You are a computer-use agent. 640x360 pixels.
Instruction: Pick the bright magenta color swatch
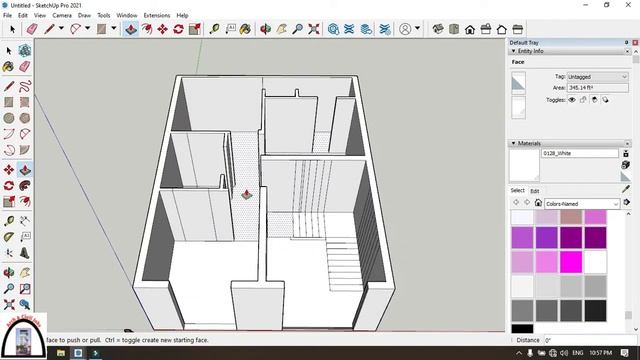point(571,262)
